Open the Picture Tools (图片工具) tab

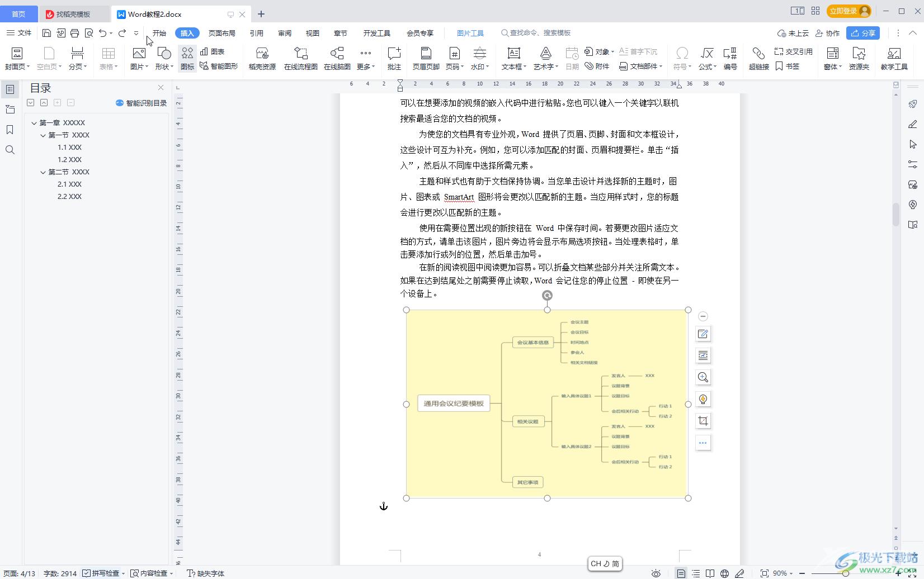coord(470,33)
